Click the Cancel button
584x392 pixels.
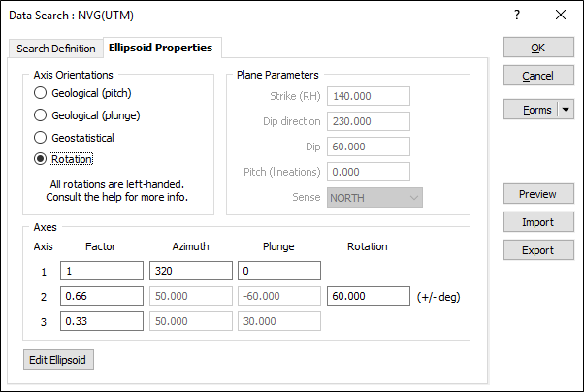pyautogui.click(x=537, y=76)
